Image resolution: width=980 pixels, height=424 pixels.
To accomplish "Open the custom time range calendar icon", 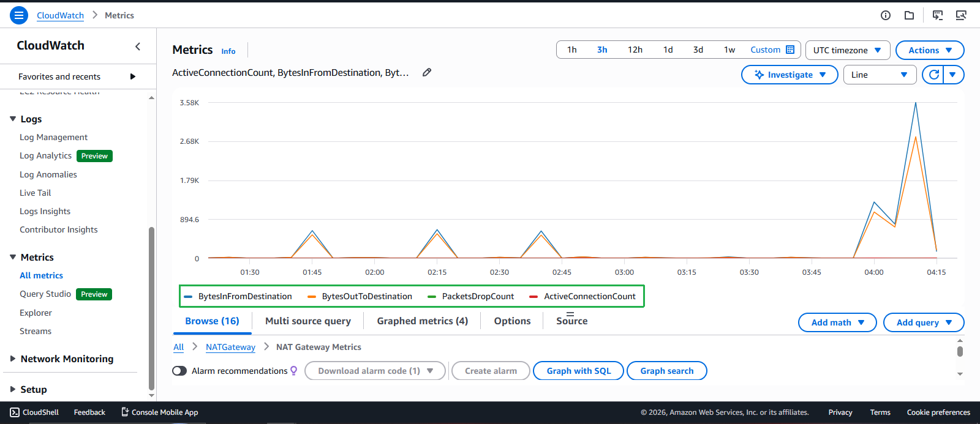I will 790,50.
